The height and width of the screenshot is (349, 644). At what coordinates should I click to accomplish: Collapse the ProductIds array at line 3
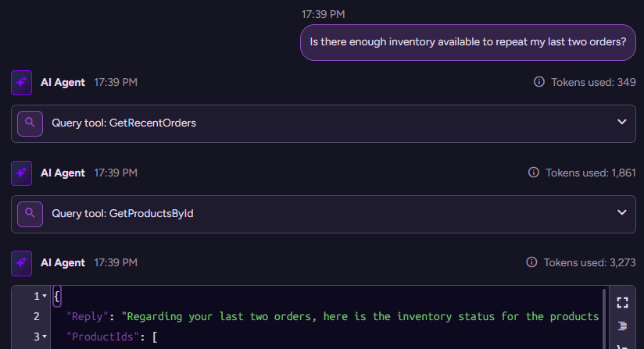[45, 337]
